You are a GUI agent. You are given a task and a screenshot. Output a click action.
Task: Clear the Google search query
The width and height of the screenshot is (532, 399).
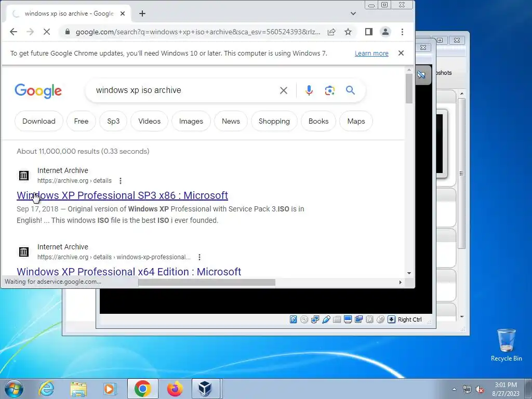(x=284, y=90)
